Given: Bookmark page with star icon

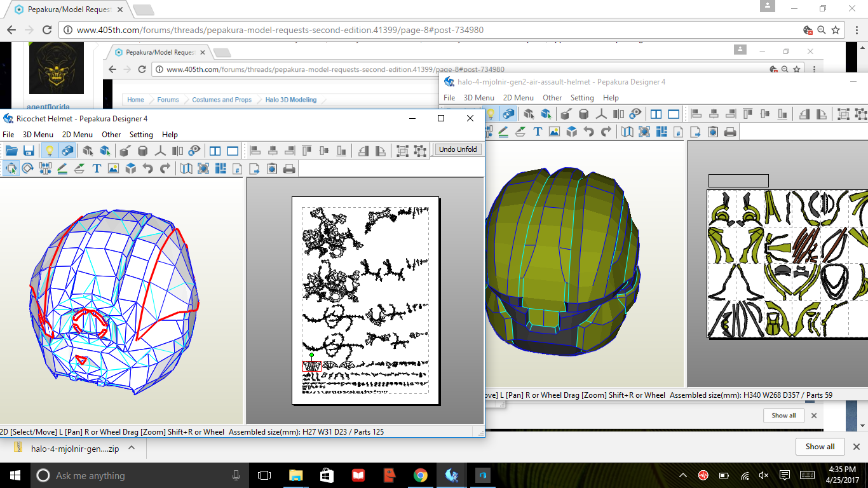Looking at the screenshot, I should coord(836,30).
